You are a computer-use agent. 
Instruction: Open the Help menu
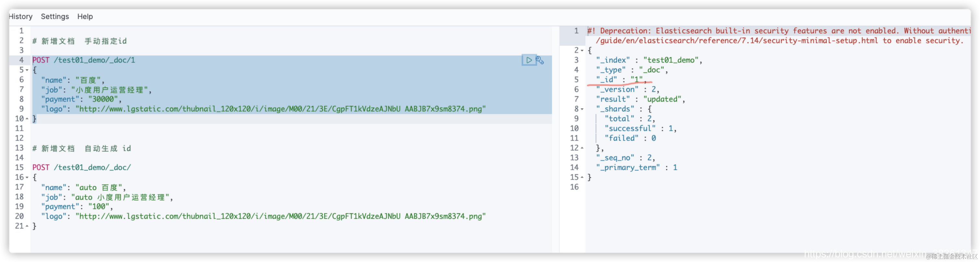click(x=85, y=16)
